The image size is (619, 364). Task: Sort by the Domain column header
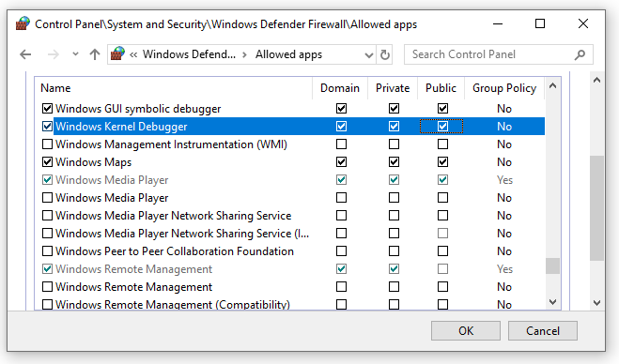pyautogui.click(x=340, y=88)
